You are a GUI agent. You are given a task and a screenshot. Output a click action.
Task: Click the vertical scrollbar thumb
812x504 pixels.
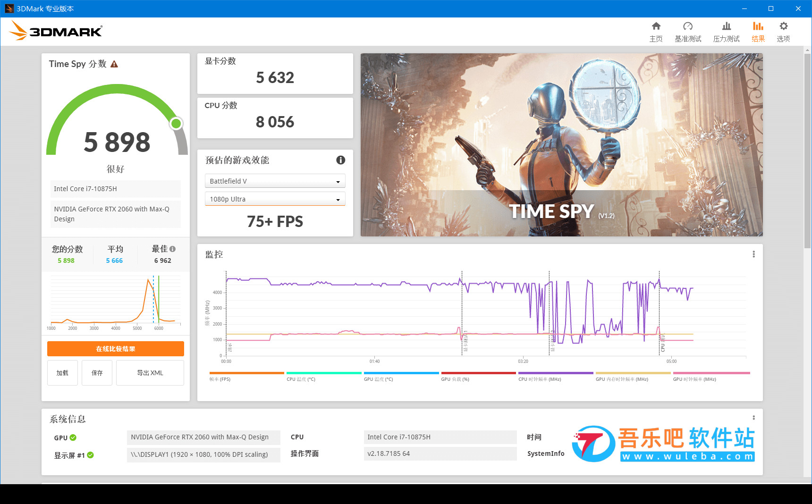pyautogui.click(x=807, y=150)
